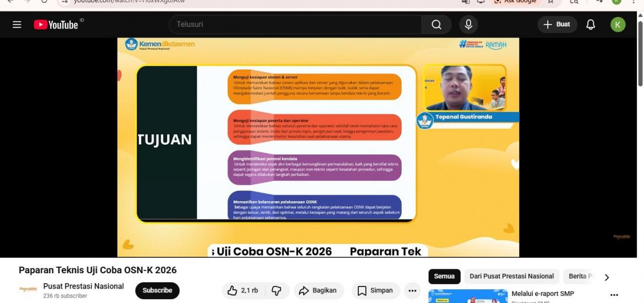644x303 pixels.
Task: Pause the playing video frame
Action: point(318,147)
